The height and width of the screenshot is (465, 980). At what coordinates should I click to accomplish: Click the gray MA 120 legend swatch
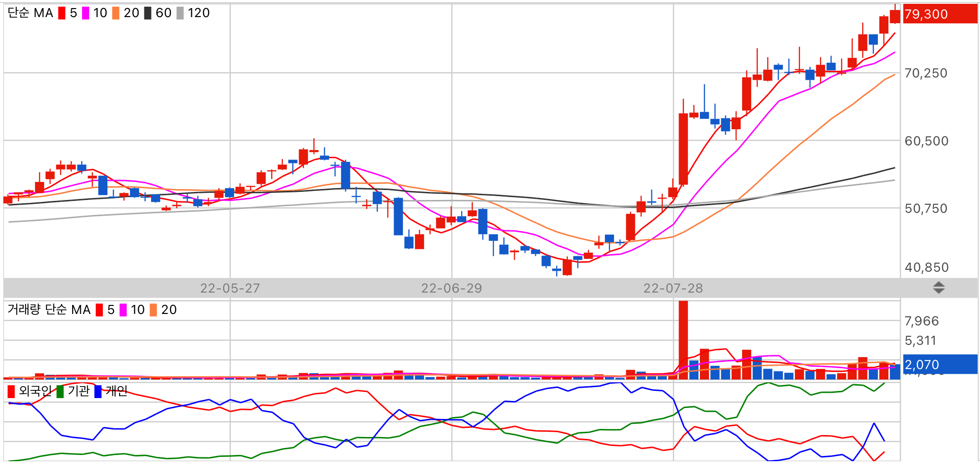pos(180,13)
